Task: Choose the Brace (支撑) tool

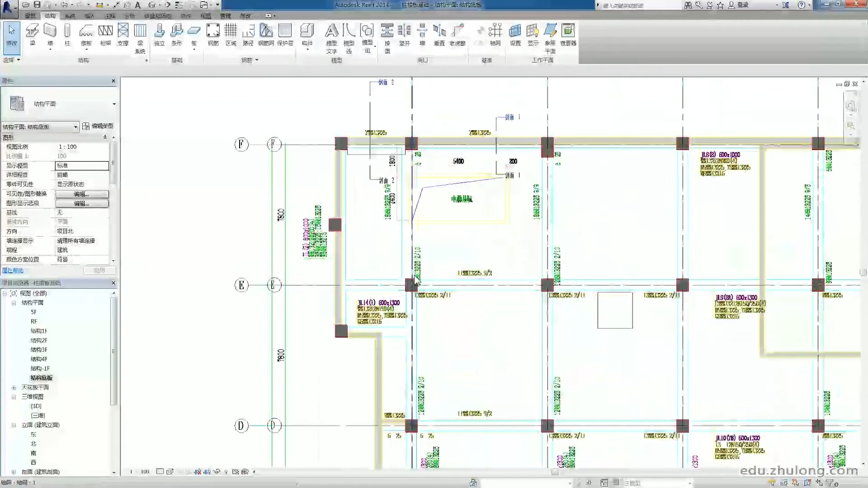Action: point(123,35)
